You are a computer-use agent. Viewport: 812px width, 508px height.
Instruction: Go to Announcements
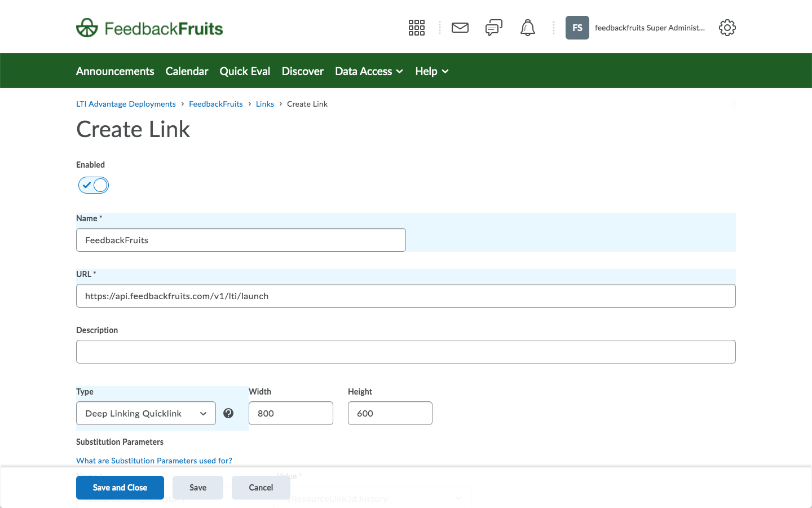point(115,71)
